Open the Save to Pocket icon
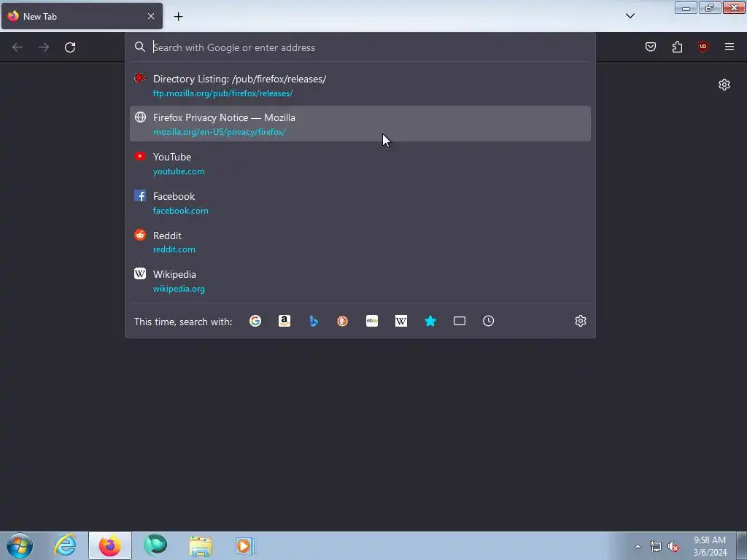Image resolution: width=747 pixels, height=560 pixels. click(x=651, y=47)
